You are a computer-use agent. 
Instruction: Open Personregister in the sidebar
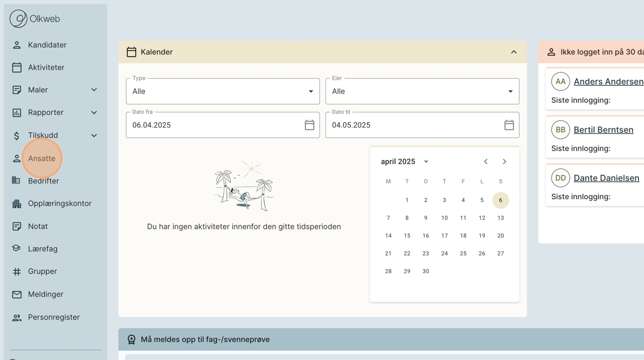(54, 317)
